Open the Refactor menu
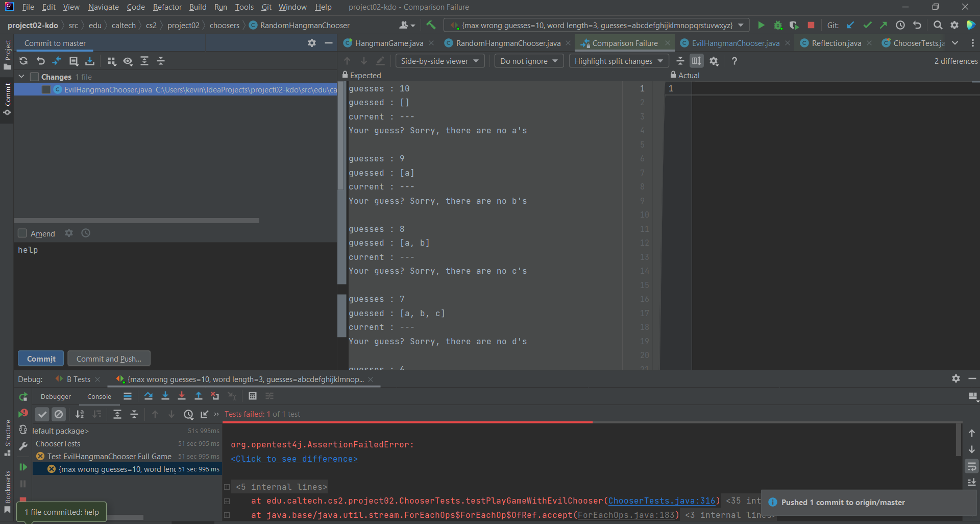The image size is (980, 524). (x=167, y=7)
